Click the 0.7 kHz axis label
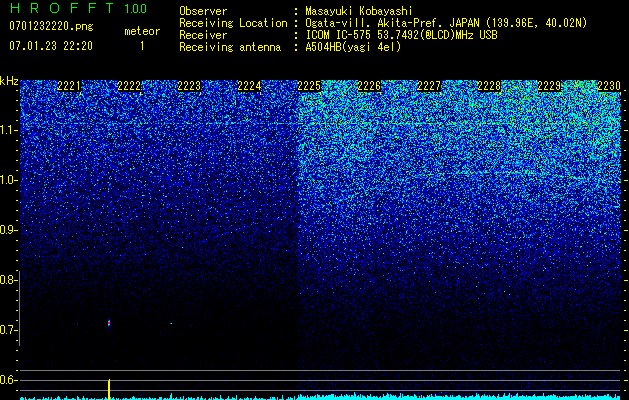629x400 pixels. pyautogui.click(x=9, y=330)
